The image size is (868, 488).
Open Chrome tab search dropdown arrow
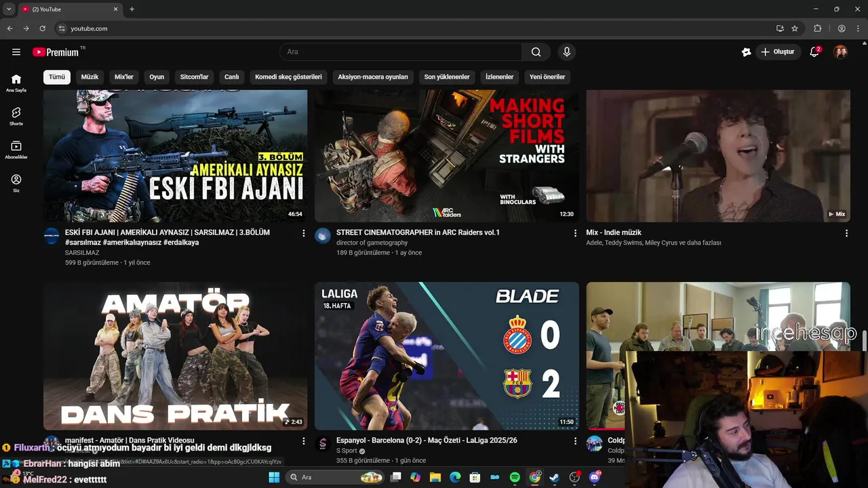click(x=9, y=9)
